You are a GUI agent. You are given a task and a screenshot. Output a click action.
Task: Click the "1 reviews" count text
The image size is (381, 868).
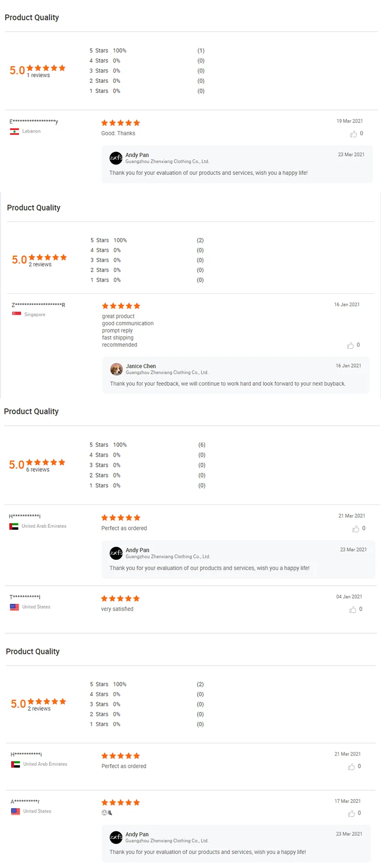tap(39, 75)
